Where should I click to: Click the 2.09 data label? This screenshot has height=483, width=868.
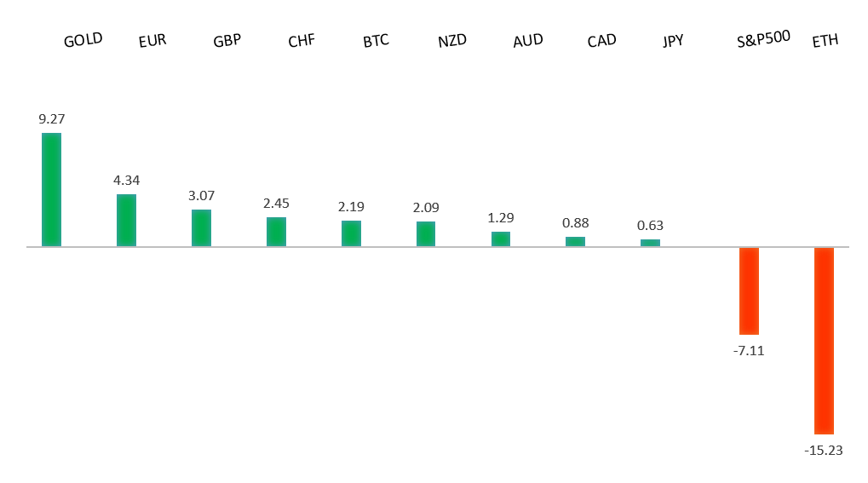tap(425, 208)
